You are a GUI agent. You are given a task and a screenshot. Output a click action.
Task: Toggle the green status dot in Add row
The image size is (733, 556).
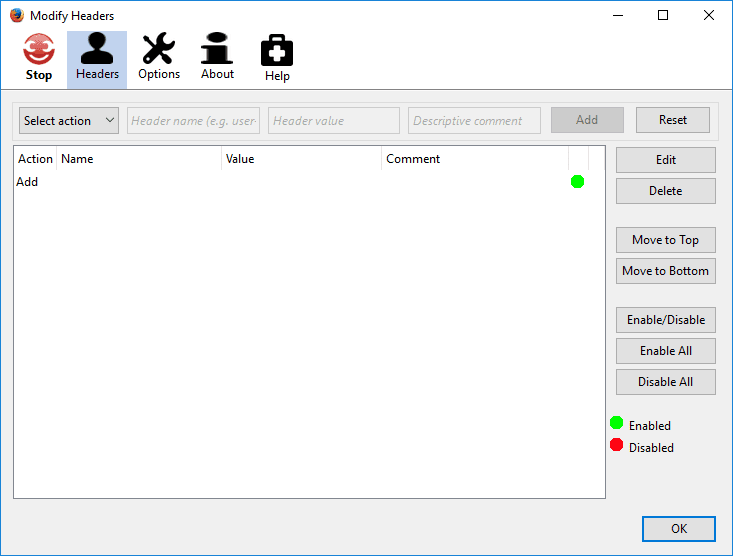577,181
